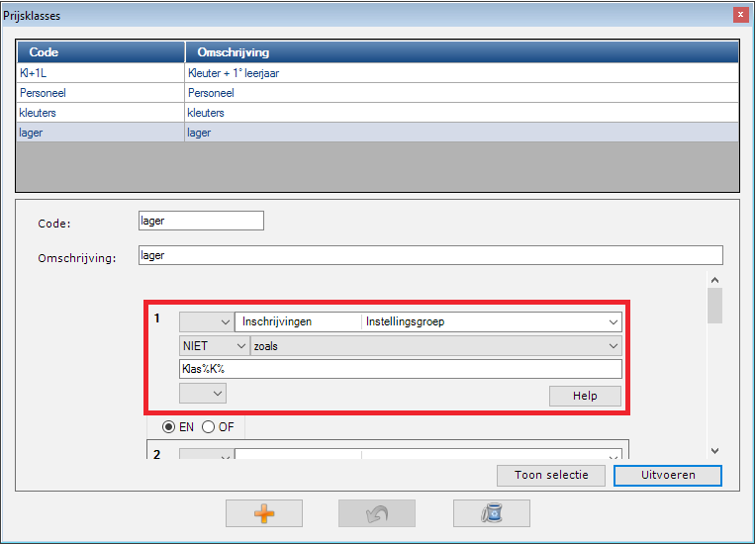The height and width of the screenshot is (544, 756).
Task: Select the OF radio button
Action: click(x=208, y=427)
